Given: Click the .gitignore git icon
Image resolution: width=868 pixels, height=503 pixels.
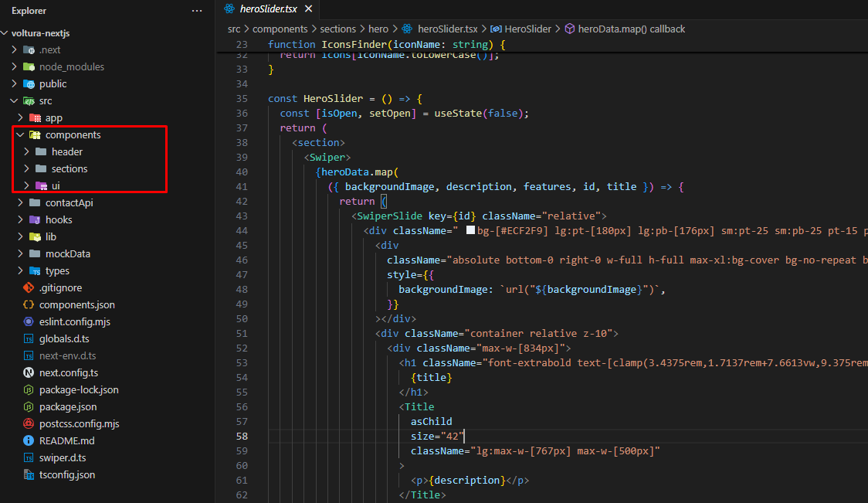Looking at the screenshot, I should (29, 287).
